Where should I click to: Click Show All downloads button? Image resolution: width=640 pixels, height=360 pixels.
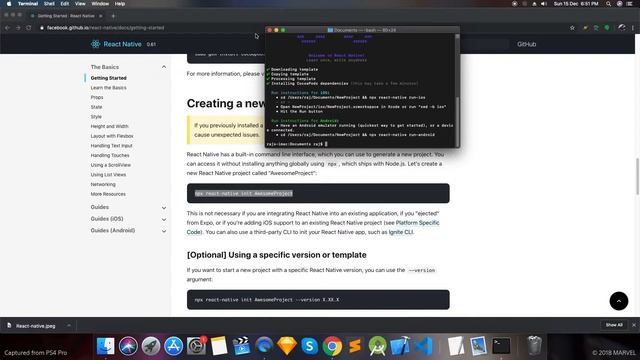[614, 325]
